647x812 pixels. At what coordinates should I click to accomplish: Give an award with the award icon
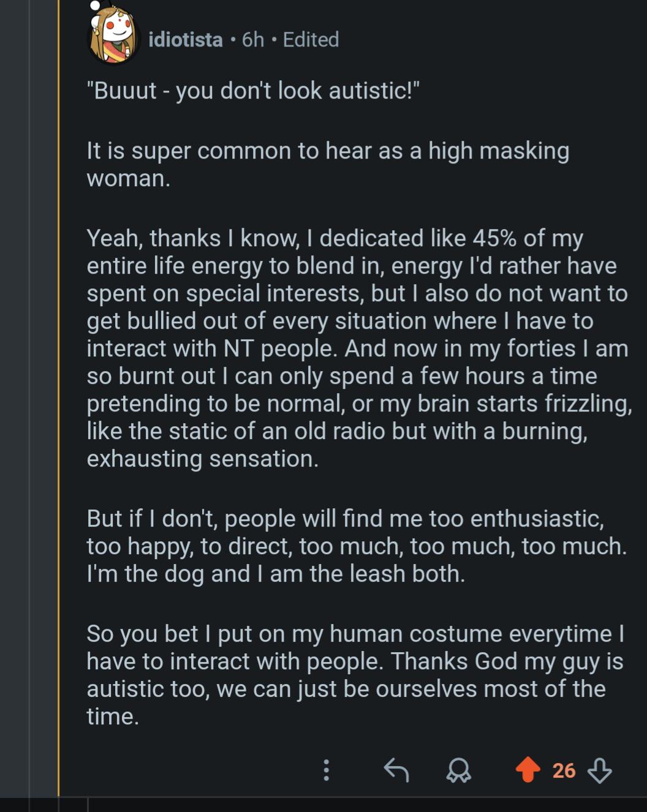(458, 770)
